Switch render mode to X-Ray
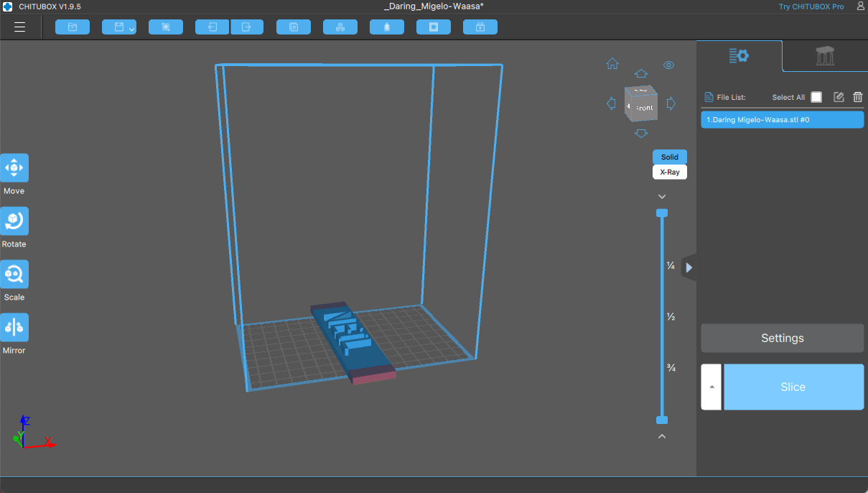868x493 pixels. (x=669, y=172)
